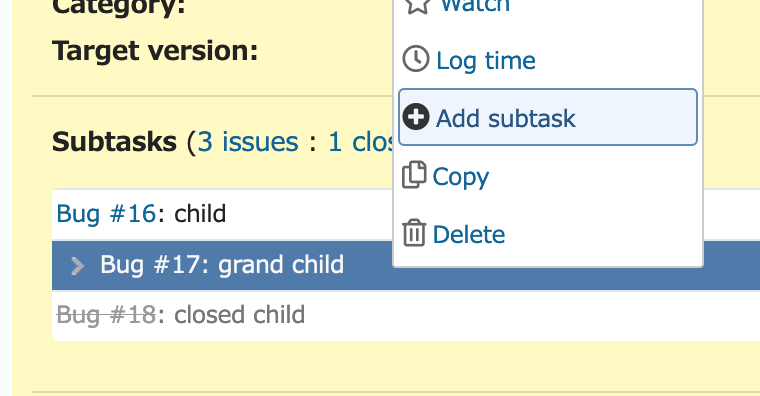Click the Add subtask plus icon
Image resolution: width=760 pixels, height=396 pixels.
416,117
